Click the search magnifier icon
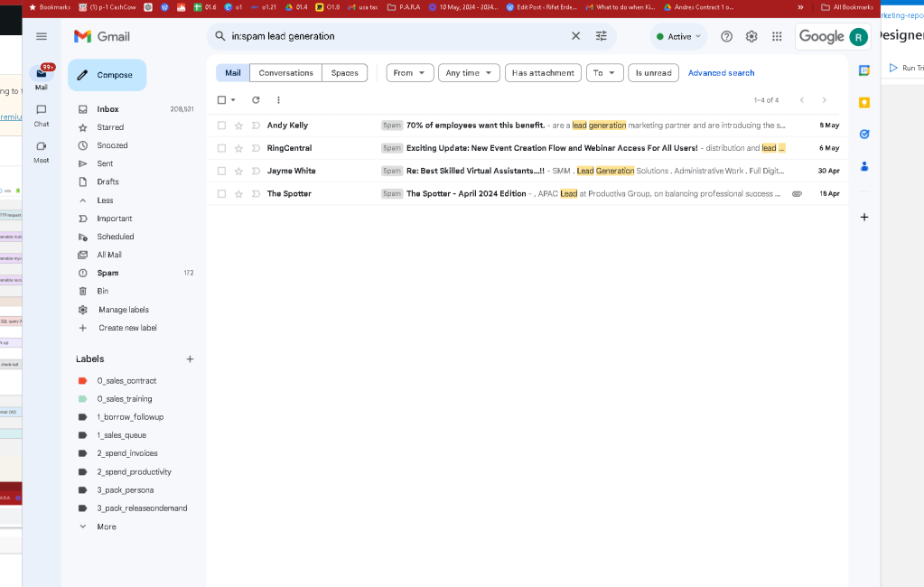This screenshot has height=587, width=924. click(219, 36)
